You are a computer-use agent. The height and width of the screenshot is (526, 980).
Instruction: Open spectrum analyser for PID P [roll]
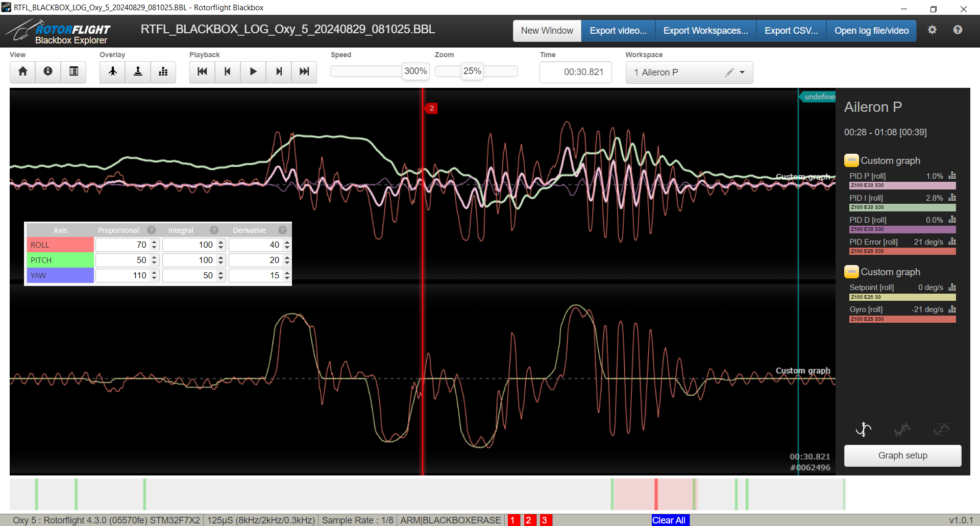[952, 176]
